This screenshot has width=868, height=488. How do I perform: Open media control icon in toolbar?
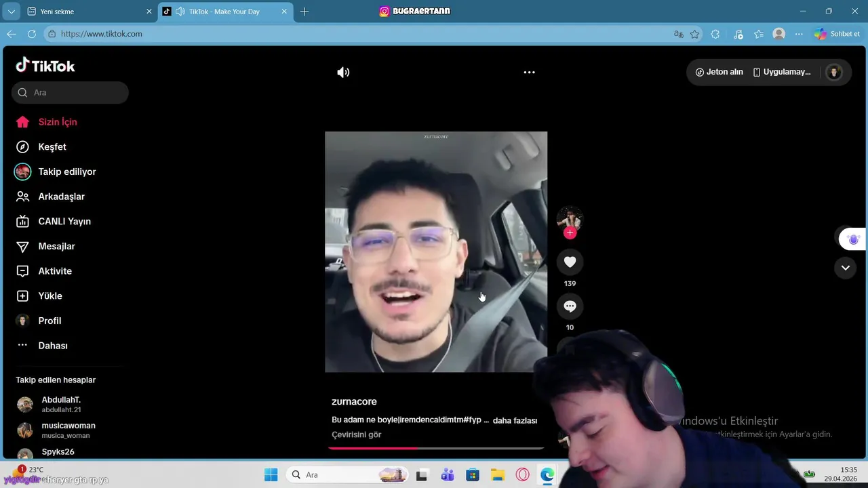(738, 34)
